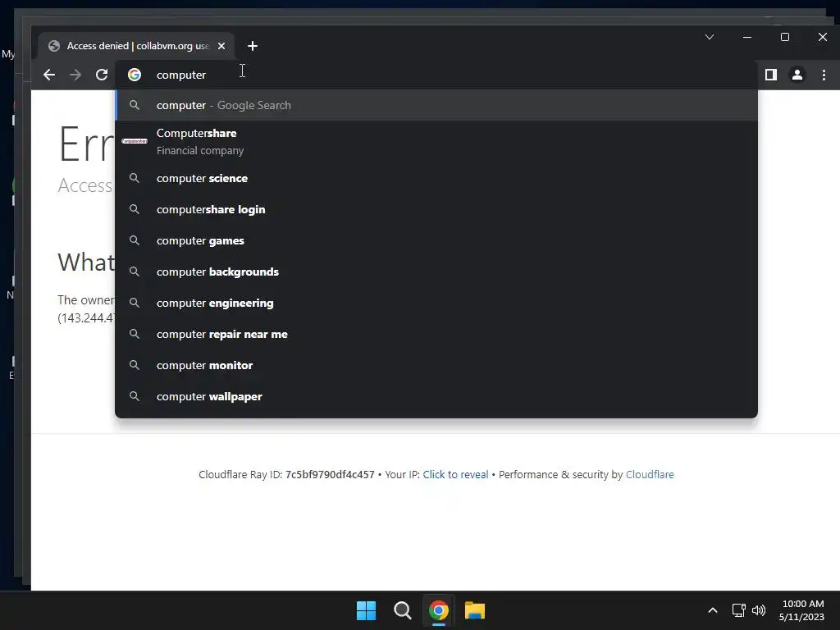Viewport: 840px width, 630px height.
Task: Select 'computer science' suggestion
Action: click(x=436, y=178)
